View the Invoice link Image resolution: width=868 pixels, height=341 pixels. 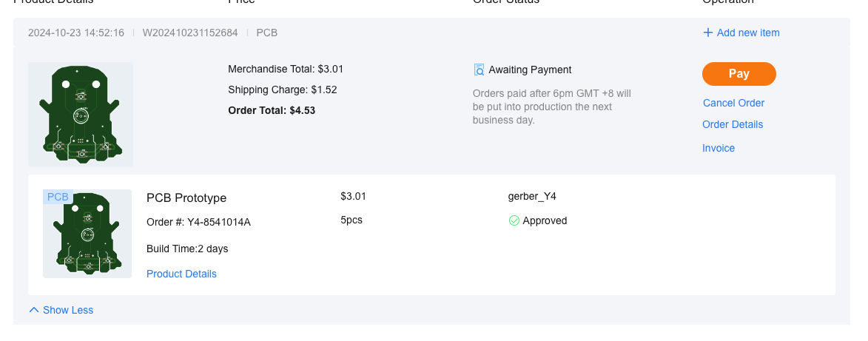719,148
